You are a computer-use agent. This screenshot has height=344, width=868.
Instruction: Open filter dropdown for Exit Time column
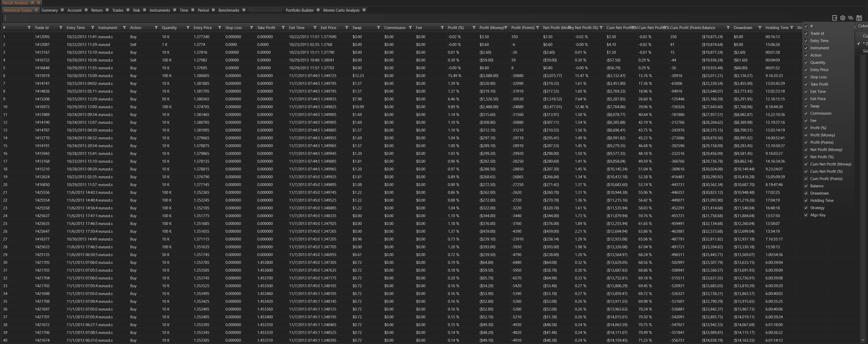[x=315, y=27]
